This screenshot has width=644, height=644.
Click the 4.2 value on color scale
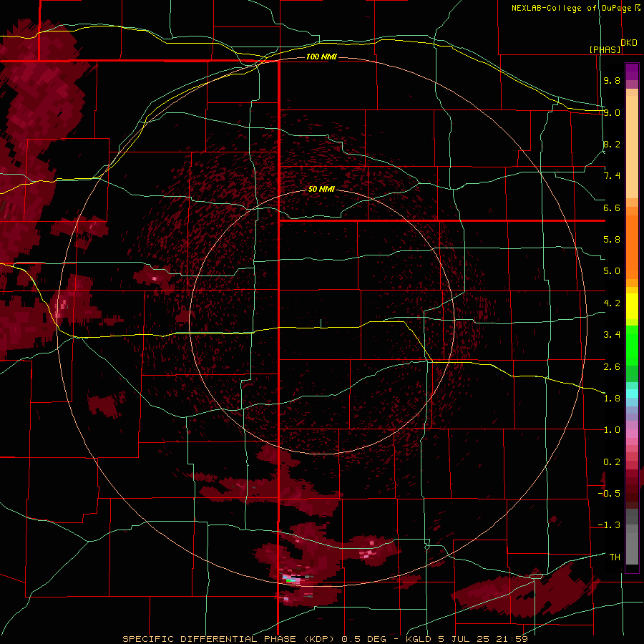coord(612,303)
